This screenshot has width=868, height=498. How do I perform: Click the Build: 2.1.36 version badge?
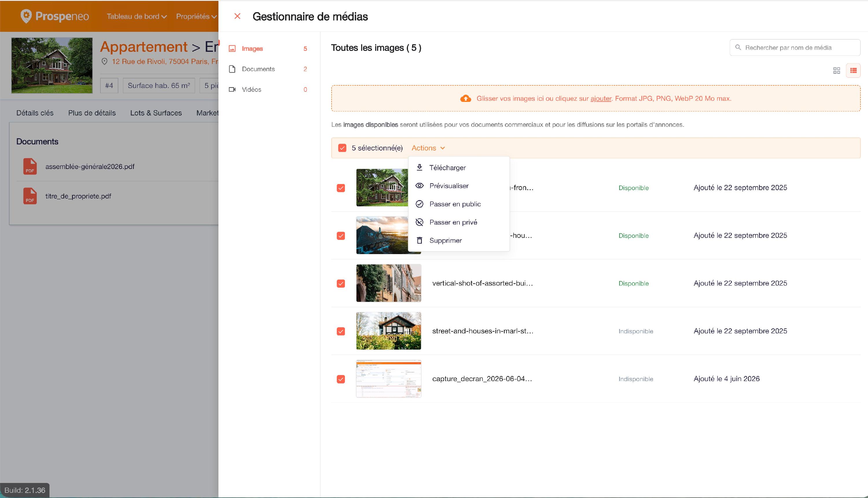click(x=25, y=490)
